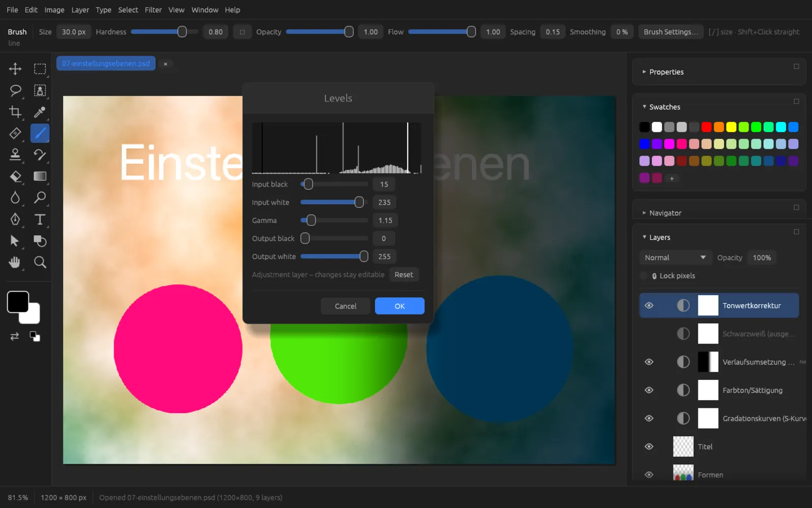Cancel the Levels dialog
The image size is (812, 508).
(x=346, y=306)
